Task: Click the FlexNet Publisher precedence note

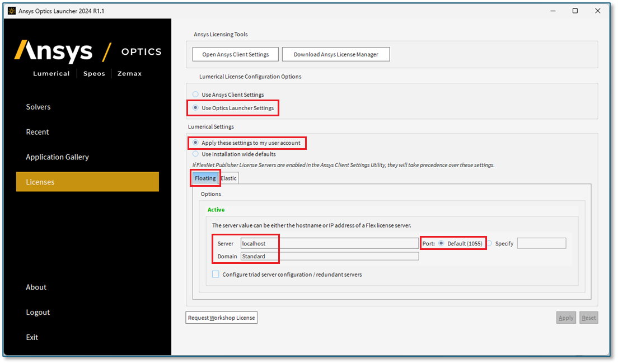Action: click(343, 166)
